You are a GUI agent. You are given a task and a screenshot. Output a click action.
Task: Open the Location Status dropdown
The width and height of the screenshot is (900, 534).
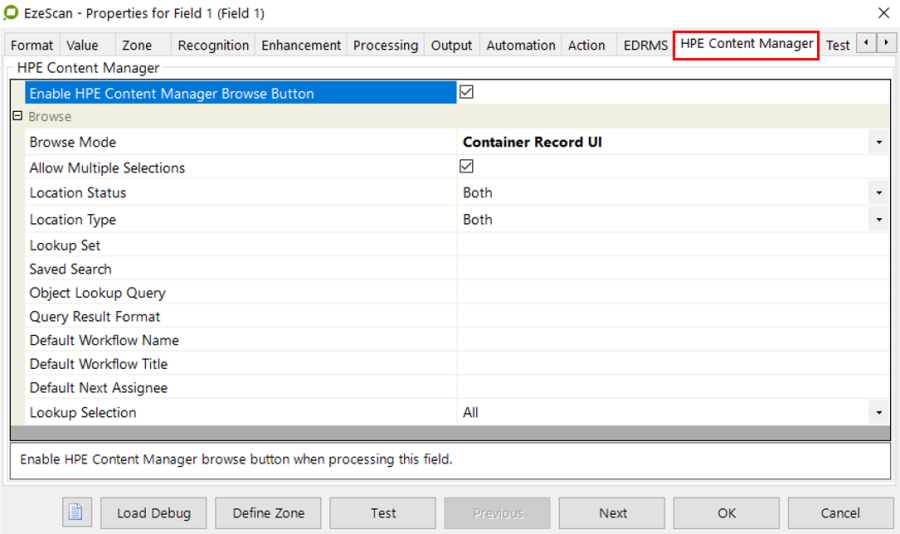point(878,193)
